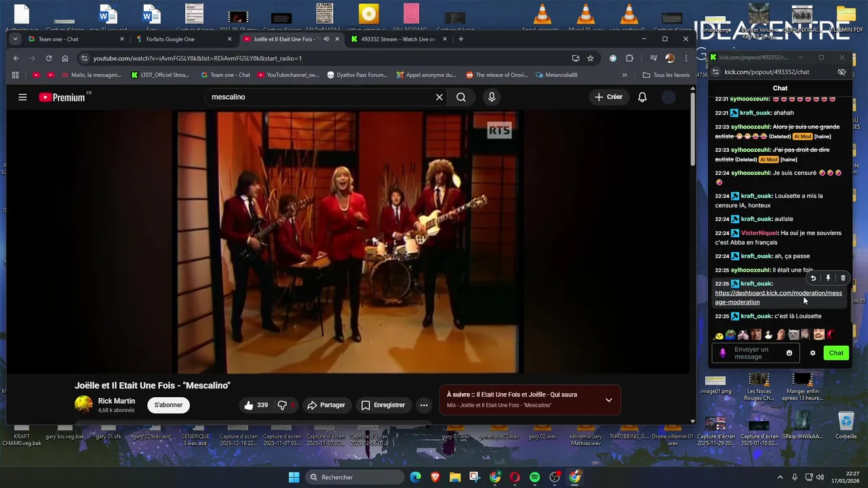
Task: Click the Rick Martin channel avatar
Action: [x=83, y=405]
